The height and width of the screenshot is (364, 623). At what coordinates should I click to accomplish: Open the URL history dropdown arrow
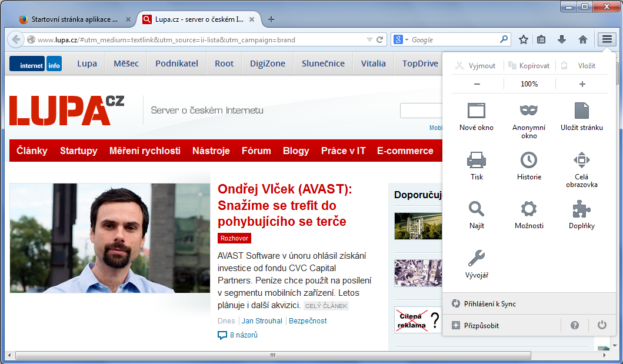click(369, 40)
